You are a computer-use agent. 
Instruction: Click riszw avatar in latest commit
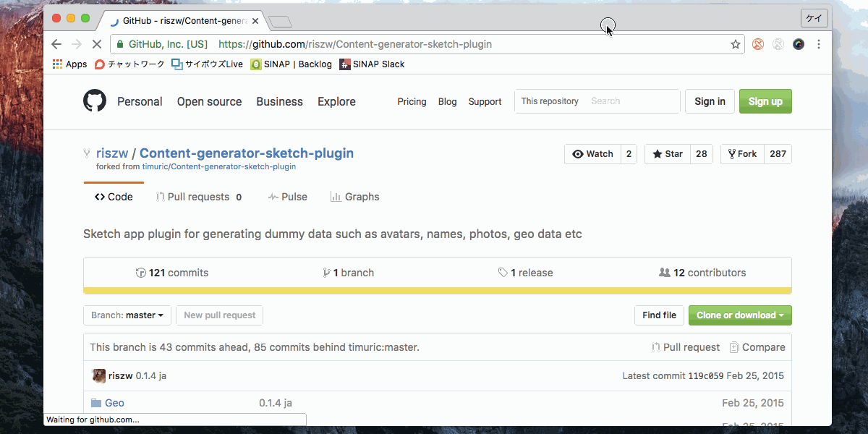98,376
